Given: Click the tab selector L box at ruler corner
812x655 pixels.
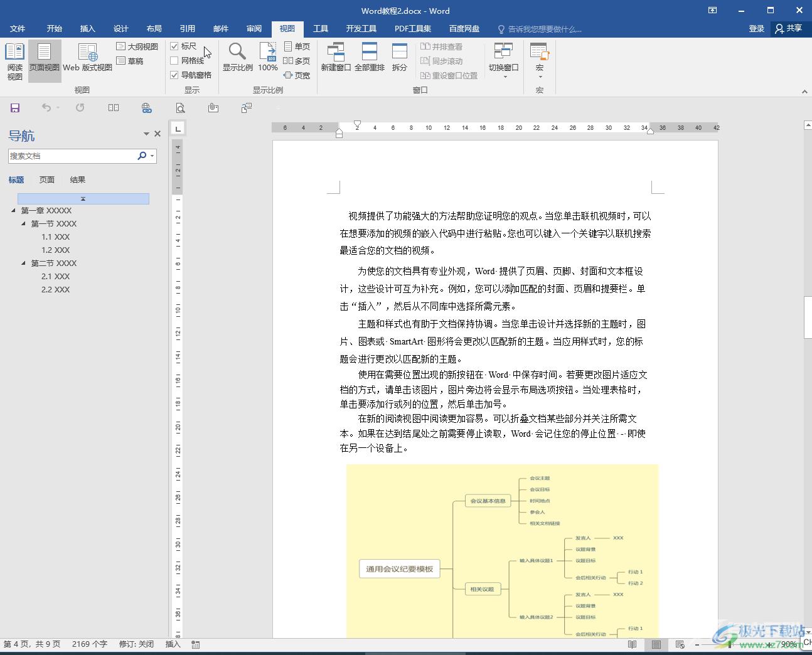Looking at the screenshot, I should 178,129.
